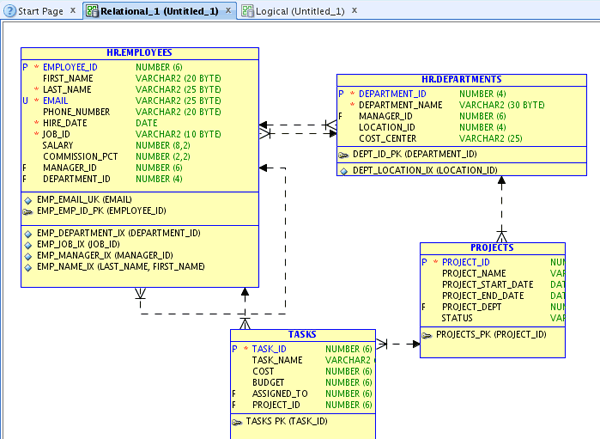Select the HR.EMPLOYEES table header
Screen dimensions: 600x439
139,53
